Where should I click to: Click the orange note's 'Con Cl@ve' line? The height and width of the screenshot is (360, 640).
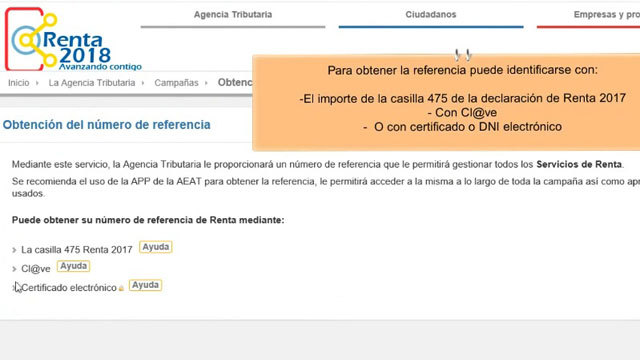[462, 113]
